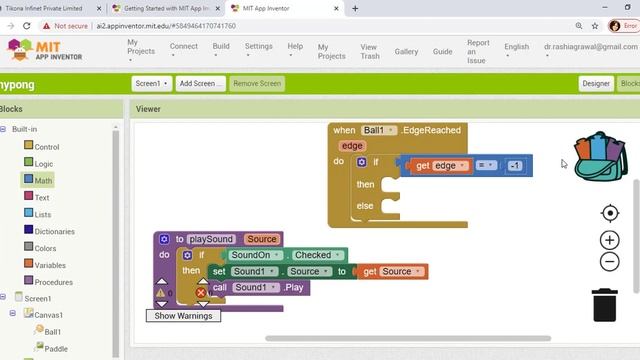This screenshot has height=360, width=640.
Task: Click the View Trash link
Action: pyautogui.click(x=370, y=51)
